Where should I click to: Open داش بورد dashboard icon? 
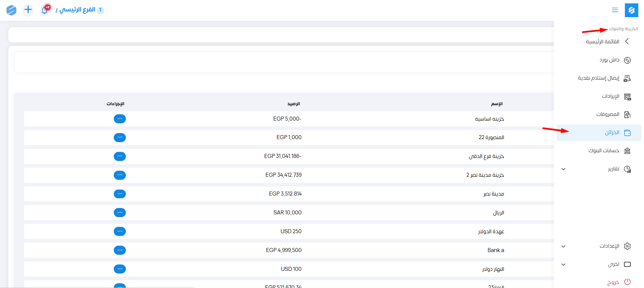(627, 60)
